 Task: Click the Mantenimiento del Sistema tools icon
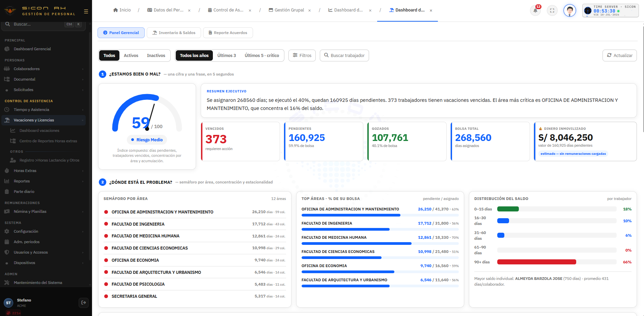click(7, 283)
